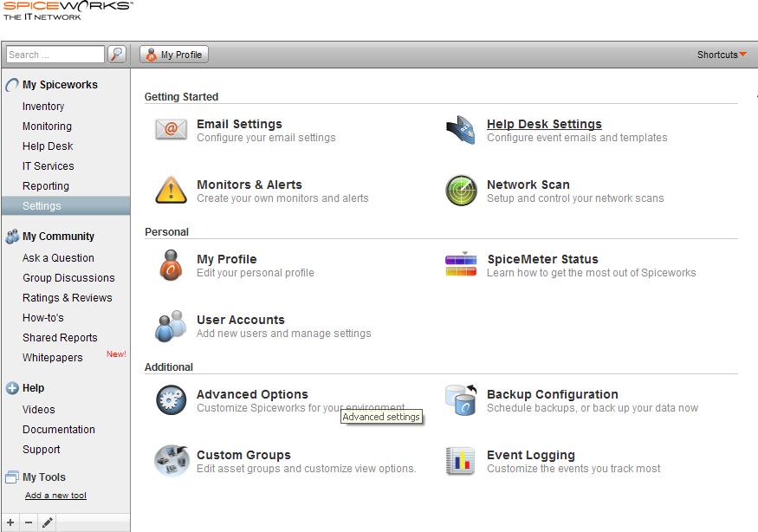This screenshot has width=758, height=532.
Task: Click the Add a new tool link
Action: 55,496
